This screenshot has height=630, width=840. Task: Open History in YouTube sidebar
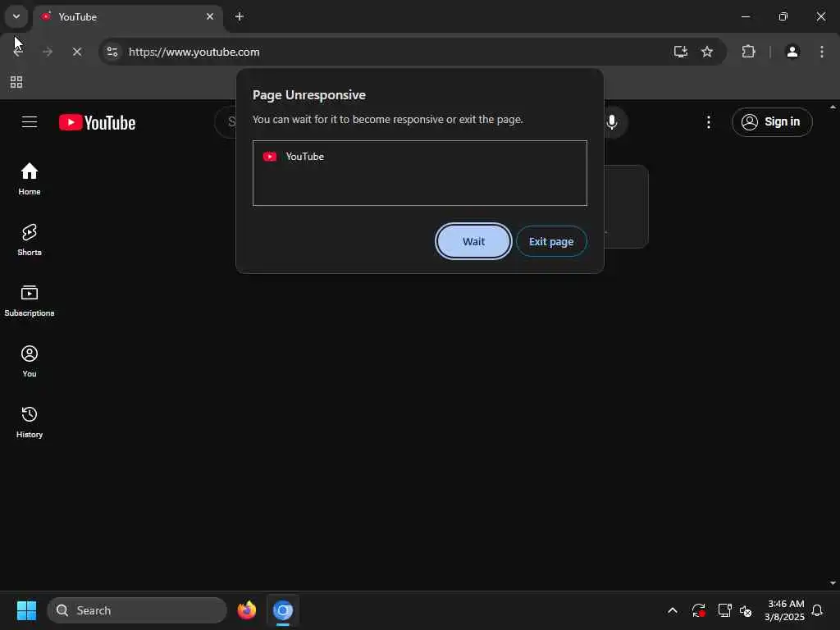pyautogui.click(x=30, y=422)
